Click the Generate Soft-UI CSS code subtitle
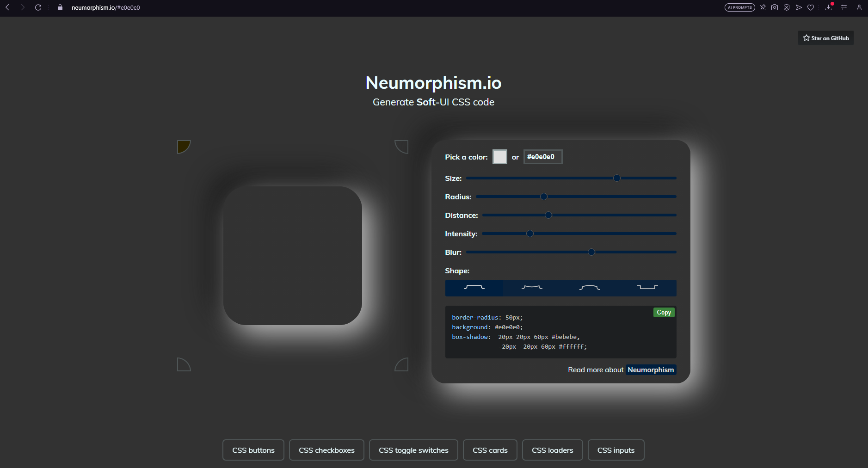This screenshot has height=468, width=868. 433,102
